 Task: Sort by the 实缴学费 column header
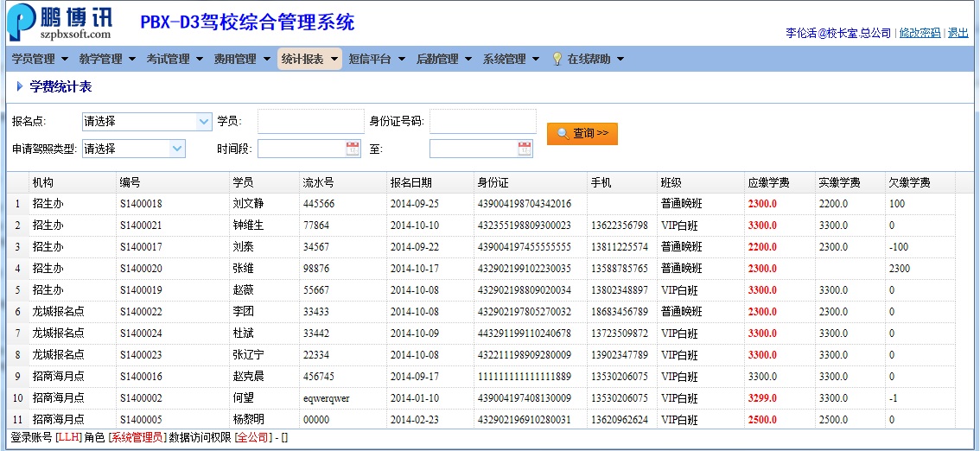click(850, 182)
